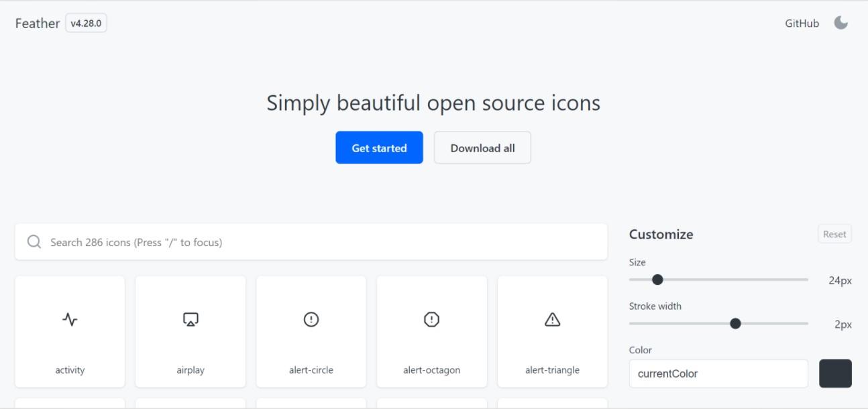
Task: Click the Size slider handle
Action: pyautogui.click(x=657, y=280)
